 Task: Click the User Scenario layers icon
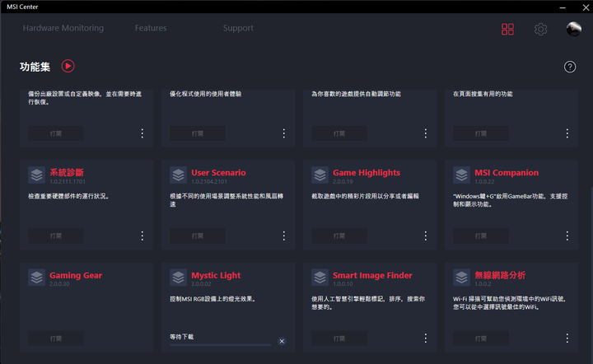tap(178, 175)
